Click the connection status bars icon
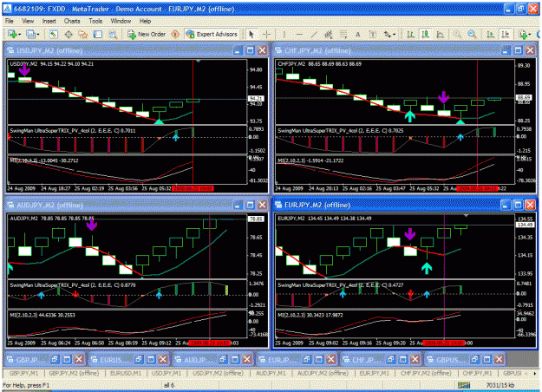This screenshot has width=542, height=392. (x=464, y=385)
